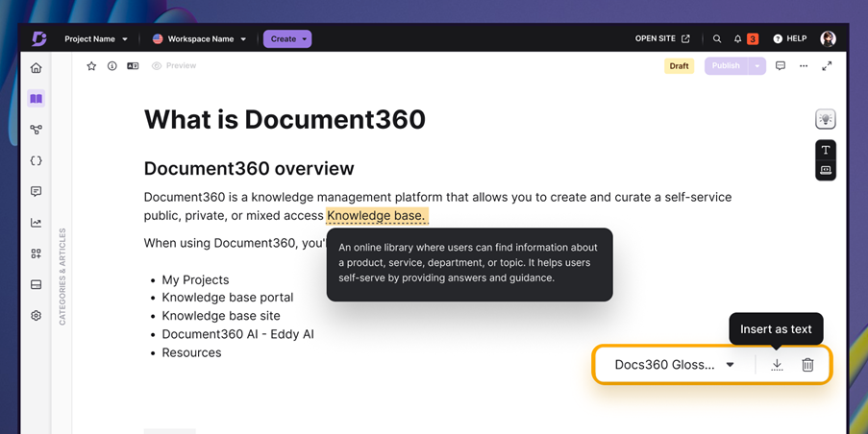Screen dimensions: 868x434
Task: Click the US flag workspace icon
Action: (x=158, y=38)
